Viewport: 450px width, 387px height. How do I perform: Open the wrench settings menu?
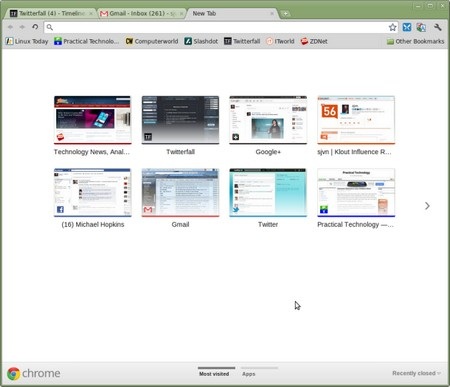(438, 27)
